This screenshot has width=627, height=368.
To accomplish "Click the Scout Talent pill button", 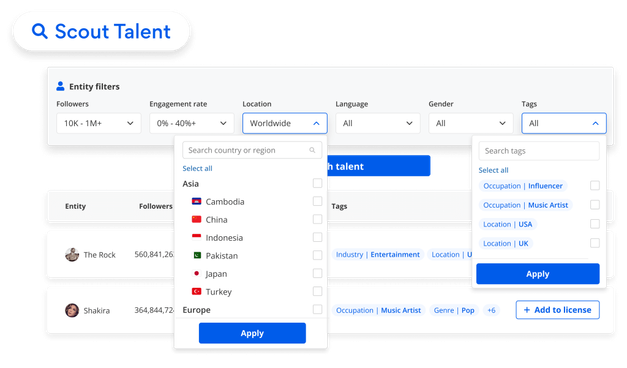I will pos(102,31).
